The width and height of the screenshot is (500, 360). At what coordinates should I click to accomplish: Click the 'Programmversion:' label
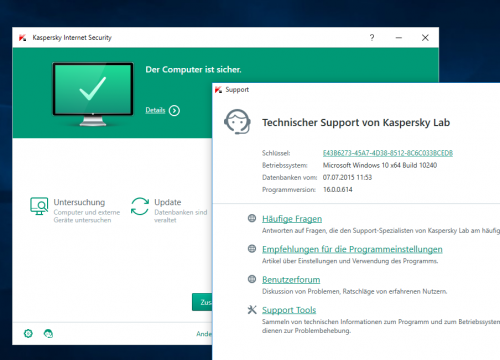pyautogui.click(x=289, y=190)
